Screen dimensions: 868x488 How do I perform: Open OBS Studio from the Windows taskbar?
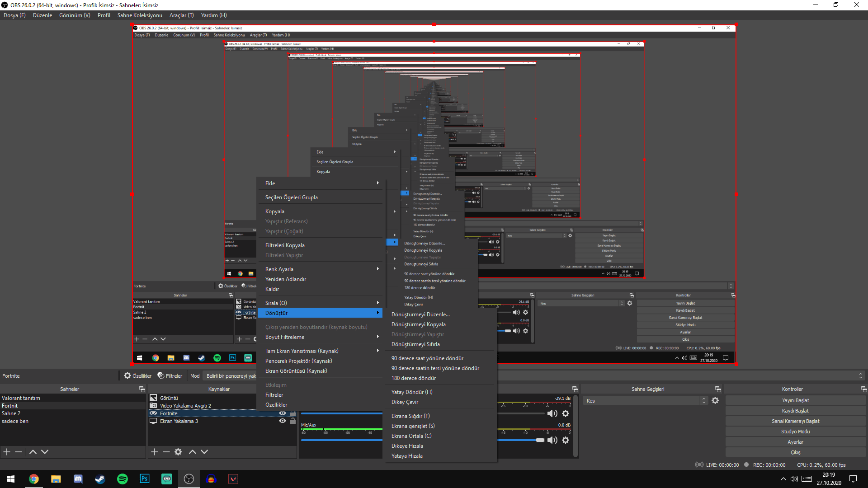[189, 479]
